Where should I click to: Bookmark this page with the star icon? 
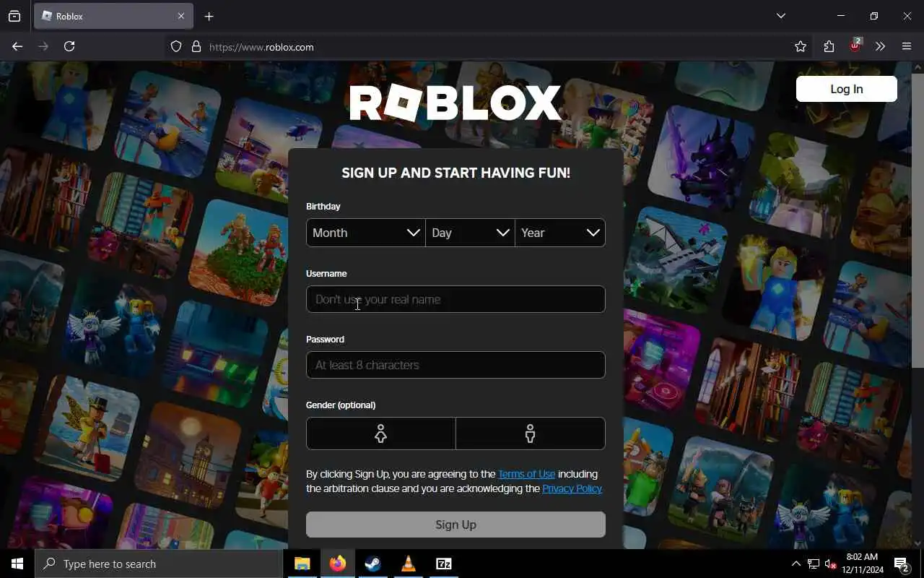800,46
